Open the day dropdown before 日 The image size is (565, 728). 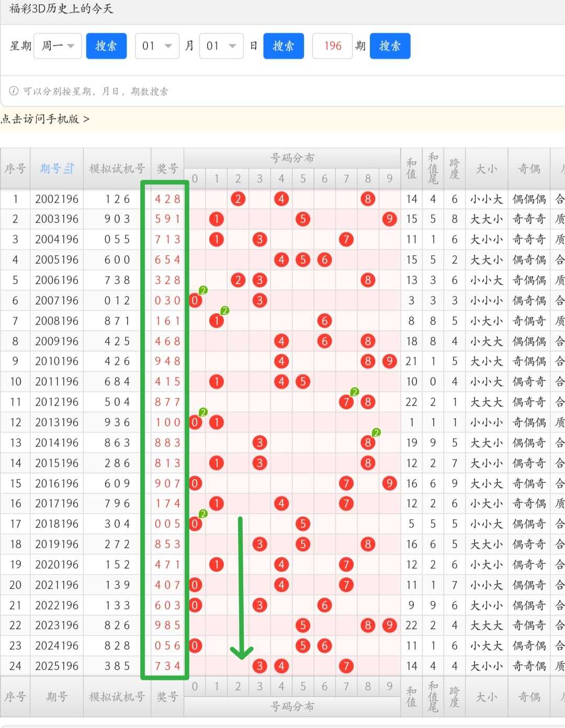[221, 46]
